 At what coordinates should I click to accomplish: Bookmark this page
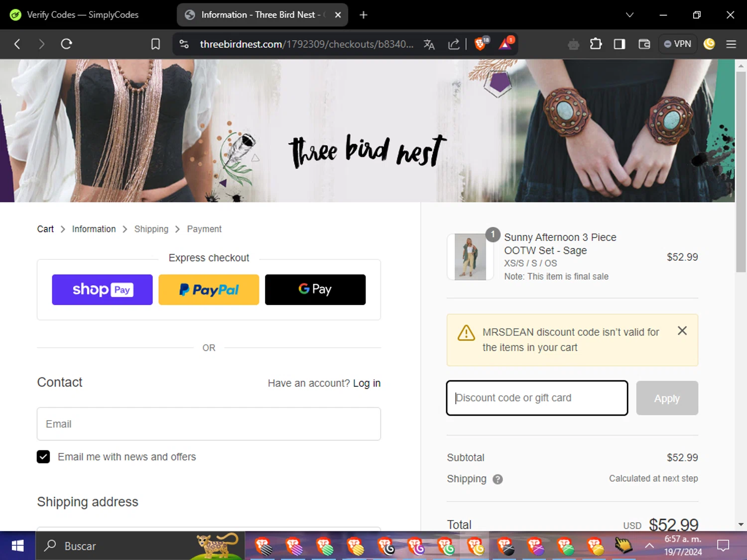(x=155, y=44)
